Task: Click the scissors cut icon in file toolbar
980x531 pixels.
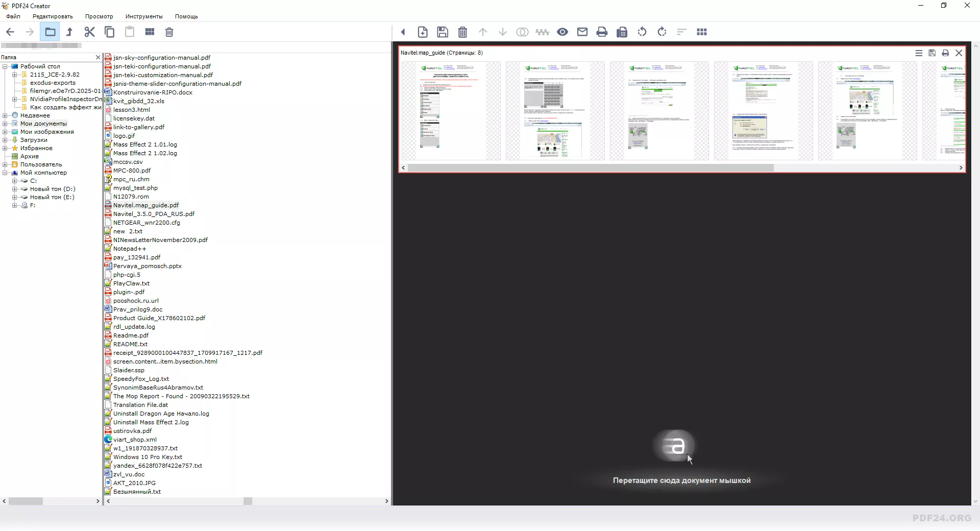Action: 90,32
